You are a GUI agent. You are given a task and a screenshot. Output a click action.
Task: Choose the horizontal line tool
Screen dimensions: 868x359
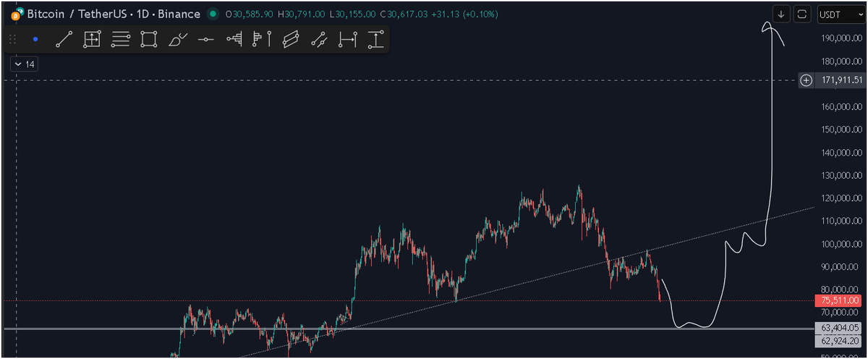coord(205,40)
